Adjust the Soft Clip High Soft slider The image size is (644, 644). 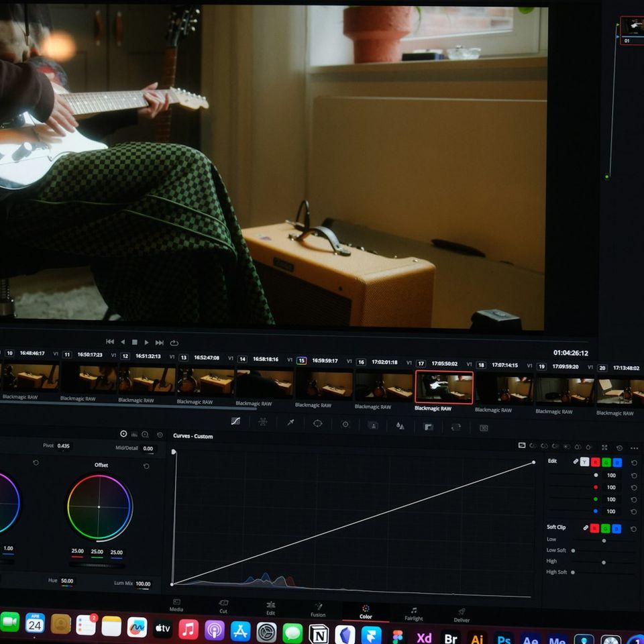tap(573, 572)
